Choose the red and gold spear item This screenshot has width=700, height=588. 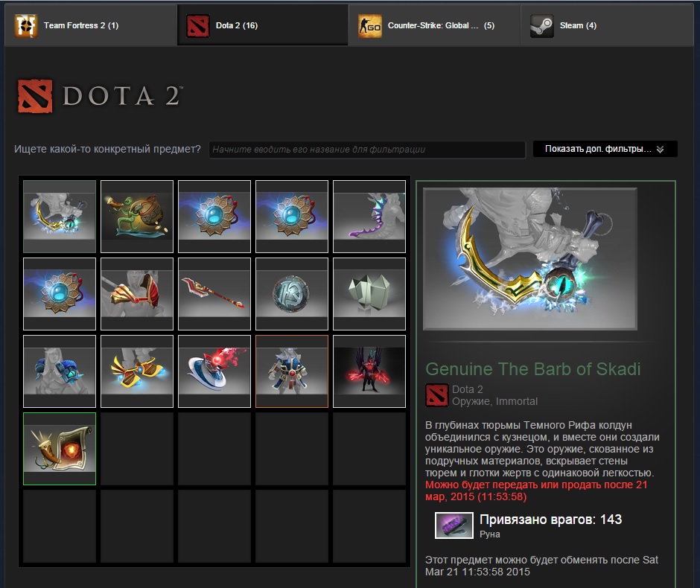214,294
